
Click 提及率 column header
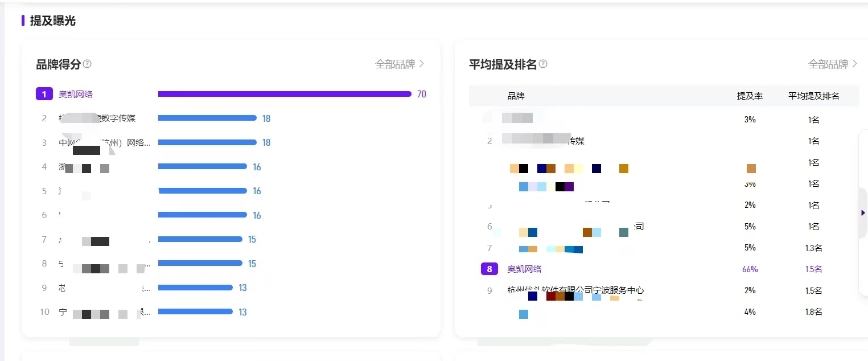point(750,96)
